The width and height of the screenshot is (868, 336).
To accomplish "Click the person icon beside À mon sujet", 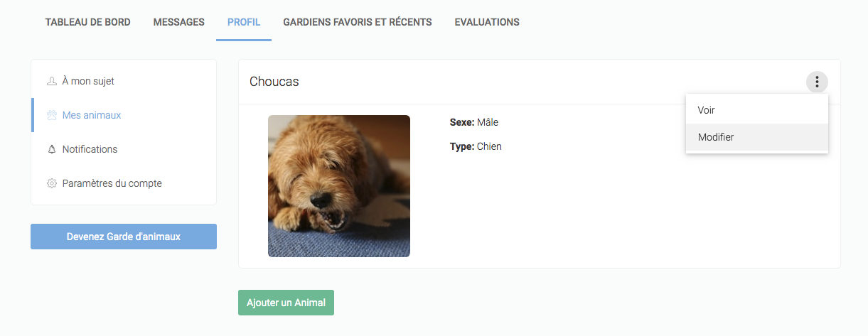I will coord(51,81).
